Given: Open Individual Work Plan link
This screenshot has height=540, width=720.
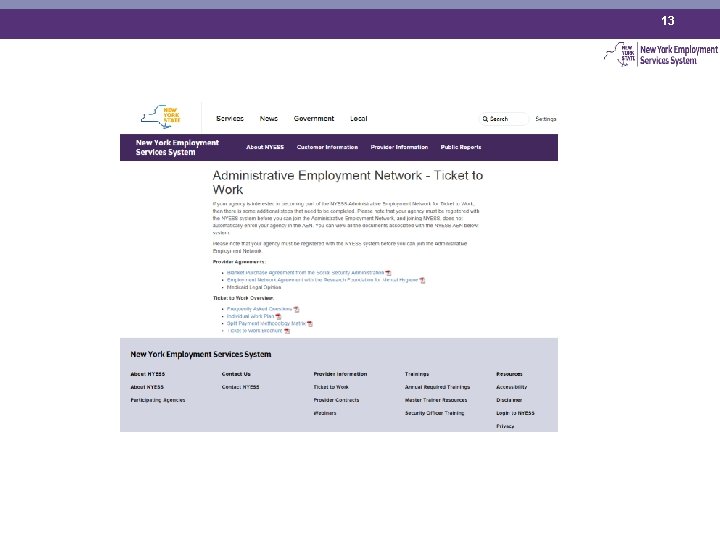Looking at the screenshot, I should point(250,316).
